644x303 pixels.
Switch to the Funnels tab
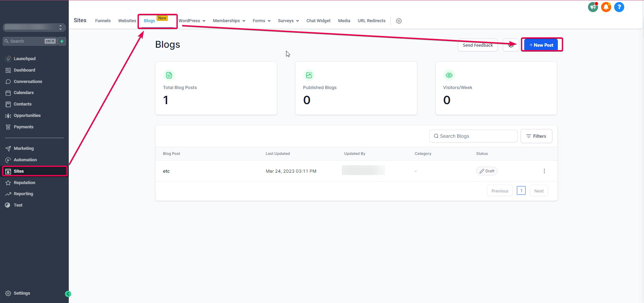(103, 21)
